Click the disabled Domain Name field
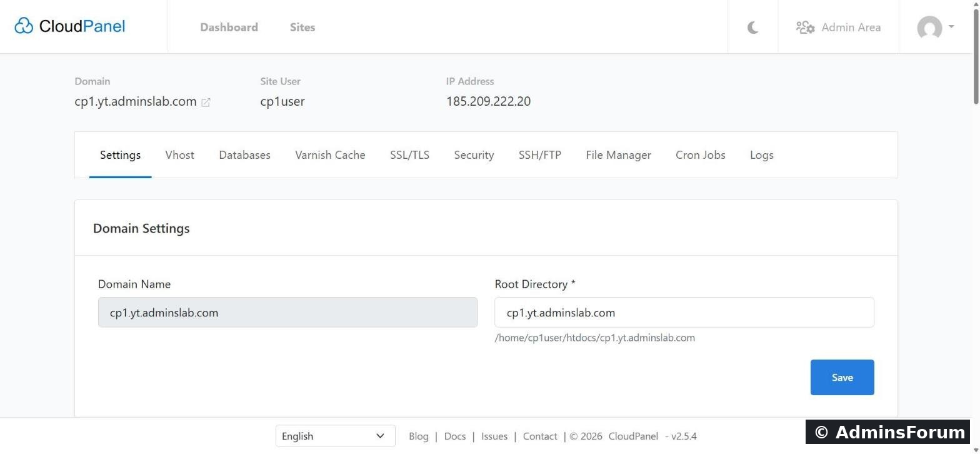 point(287,313)
